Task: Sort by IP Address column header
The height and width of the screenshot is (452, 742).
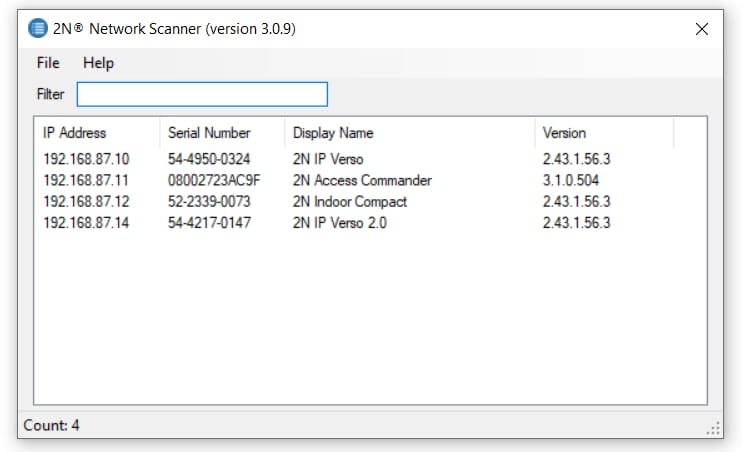Action: pos(74,133)
